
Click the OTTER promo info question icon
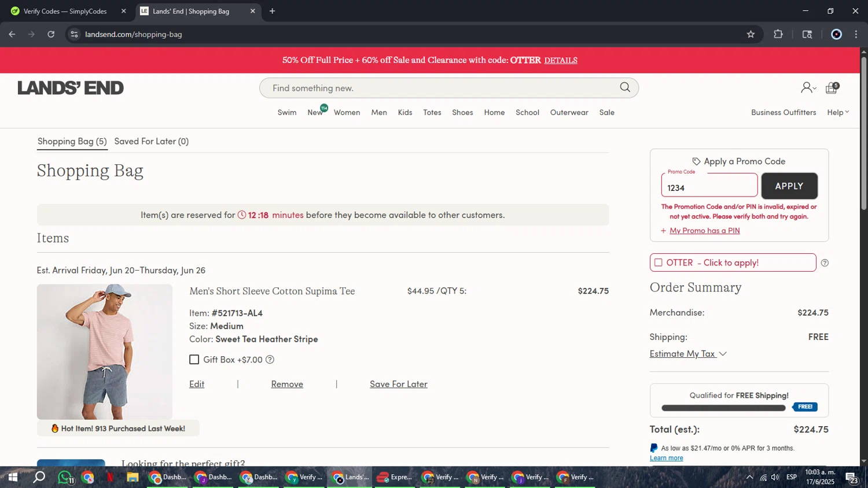(x=825, y=263)
